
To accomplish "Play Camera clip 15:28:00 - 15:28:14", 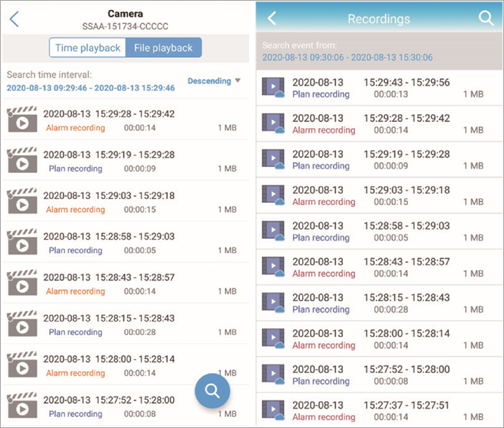I will tap(22, 365).
